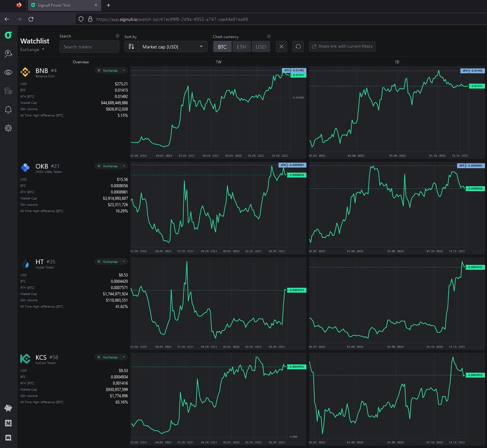Click the KCS 1D chart

tap(396, 399)
